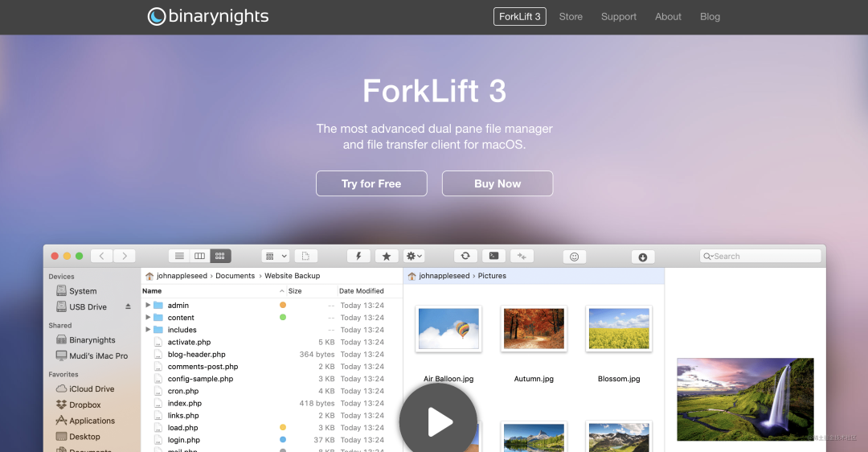The height and width of the screenshot is (452, 868).
Task: Open Applications in Favorites
Action: tap(85, 421)
